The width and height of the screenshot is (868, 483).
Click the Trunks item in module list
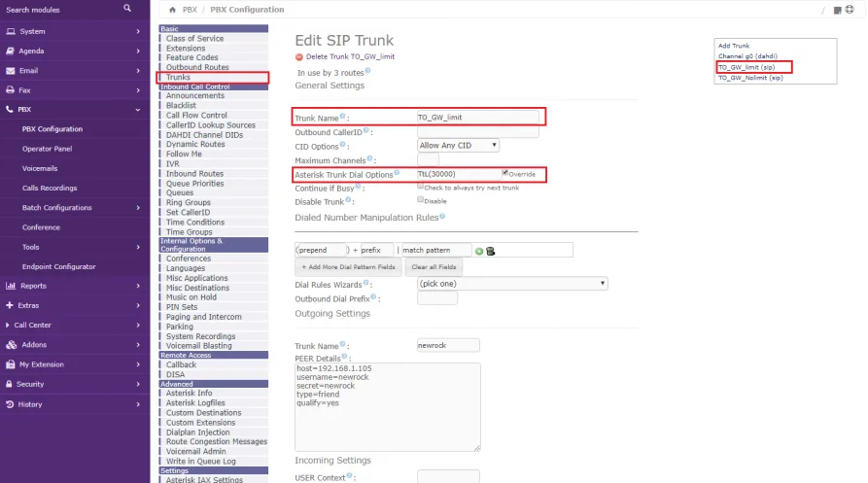coord(178,77)
